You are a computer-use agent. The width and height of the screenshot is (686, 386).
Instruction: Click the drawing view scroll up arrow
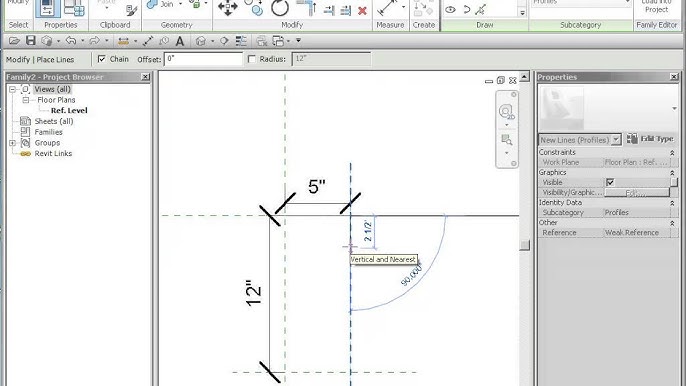pyautogui.click(x=524, y=77)
